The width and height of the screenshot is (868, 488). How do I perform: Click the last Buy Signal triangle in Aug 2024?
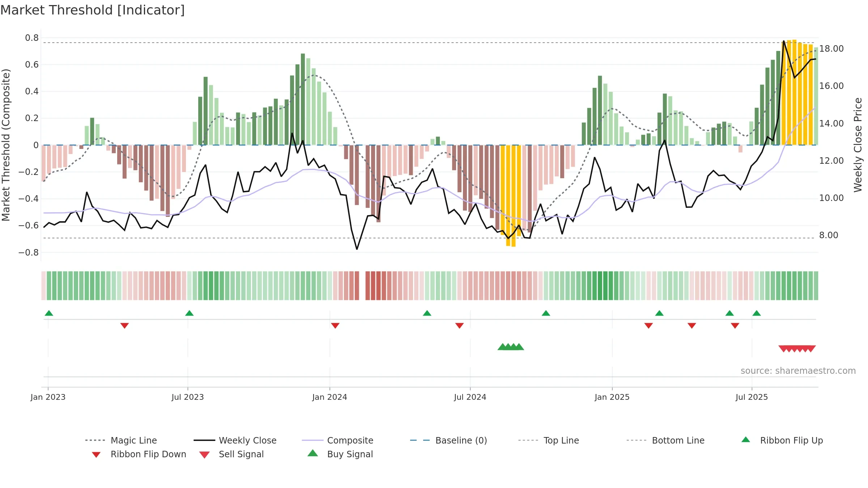point(520,347)
